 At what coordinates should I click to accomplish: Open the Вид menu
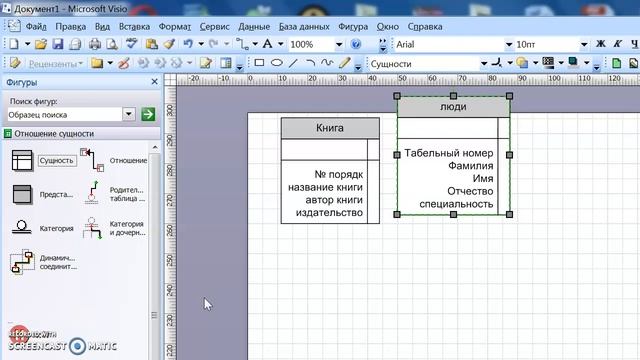[x=102, y=27]
